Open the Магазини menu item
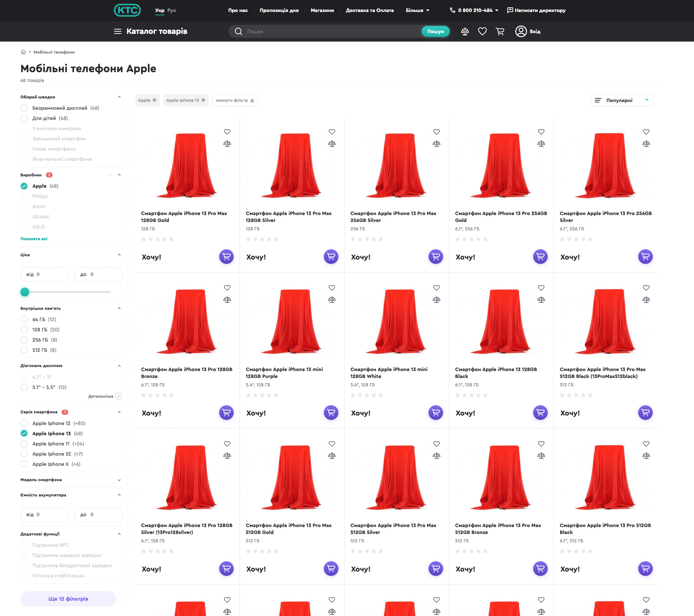This screenshot has width=694, height=616. (x=322, y=10)
